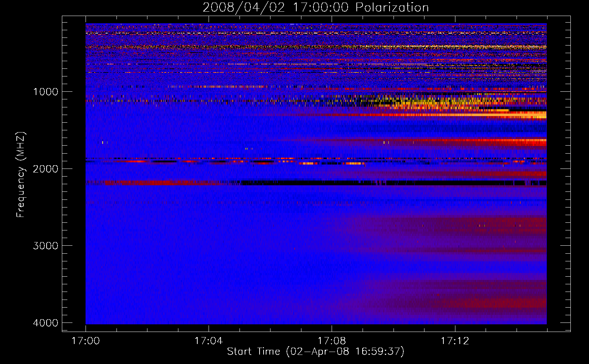The width and height of the screenshot is (589, 364).
Task: Click the 2000 frequency tick label
Action: point(46,169)
